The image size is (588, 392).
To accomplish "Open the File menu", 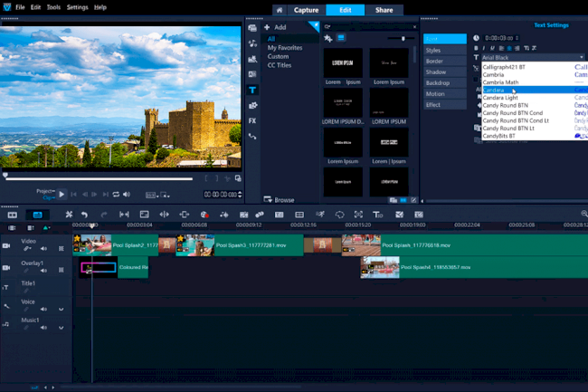I will tap(20, 7).
